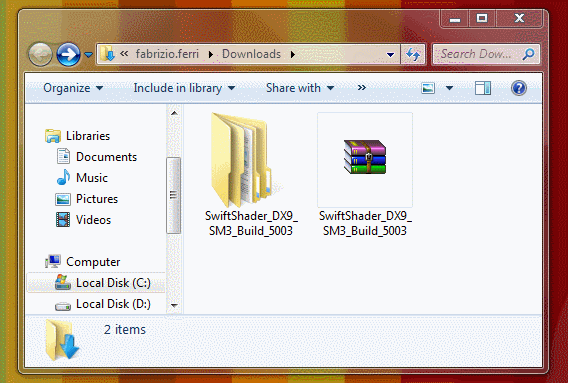Viewport: 568px width, 383px height.
Task: Open the Organize menu
Action: tap(73, 88)
